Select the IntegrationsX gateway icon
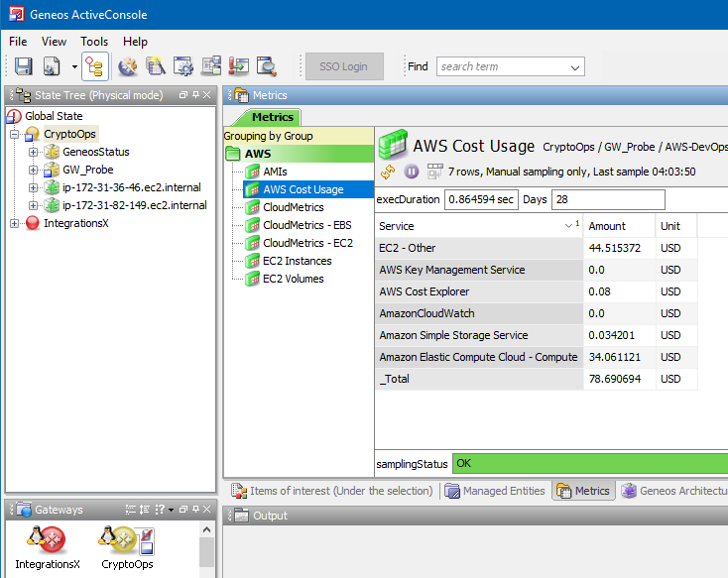This screenshot has height=578, width=728. 48,547
